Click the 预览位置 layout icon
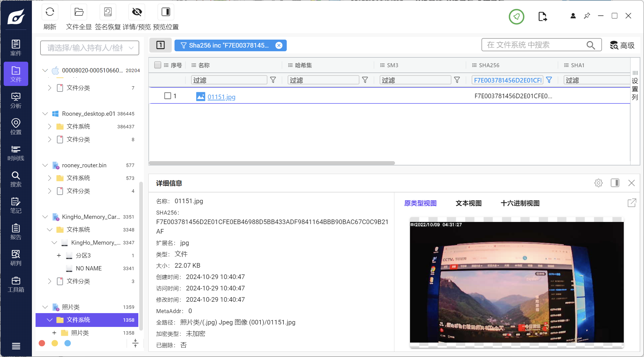The image size is (644, 357). tap(166, 12)
